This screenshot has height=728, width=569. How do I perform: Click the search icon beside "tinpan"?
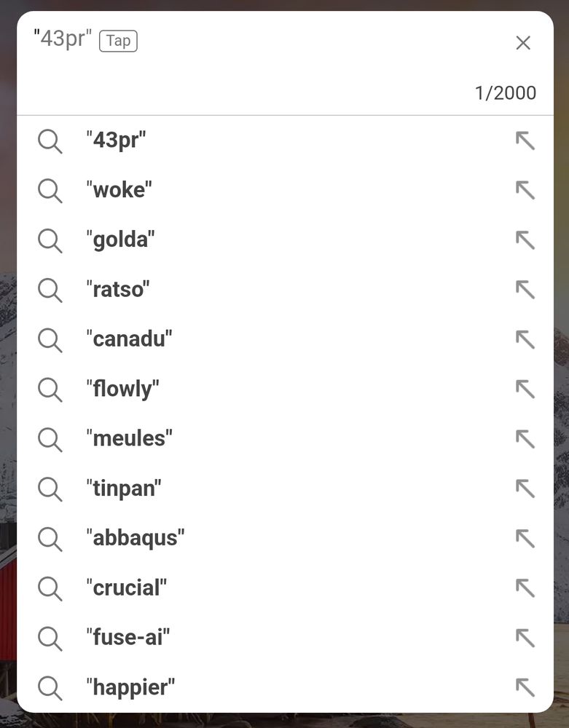50,488
